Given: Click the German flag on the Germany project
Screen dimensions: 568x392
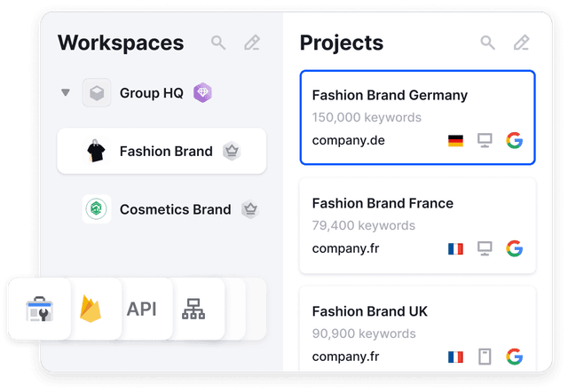Looking at the screenshot, I should pos(456,141).
